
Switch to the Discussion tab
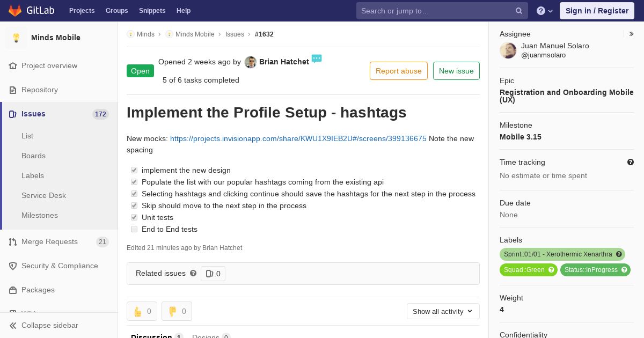(x=157, y=336)
